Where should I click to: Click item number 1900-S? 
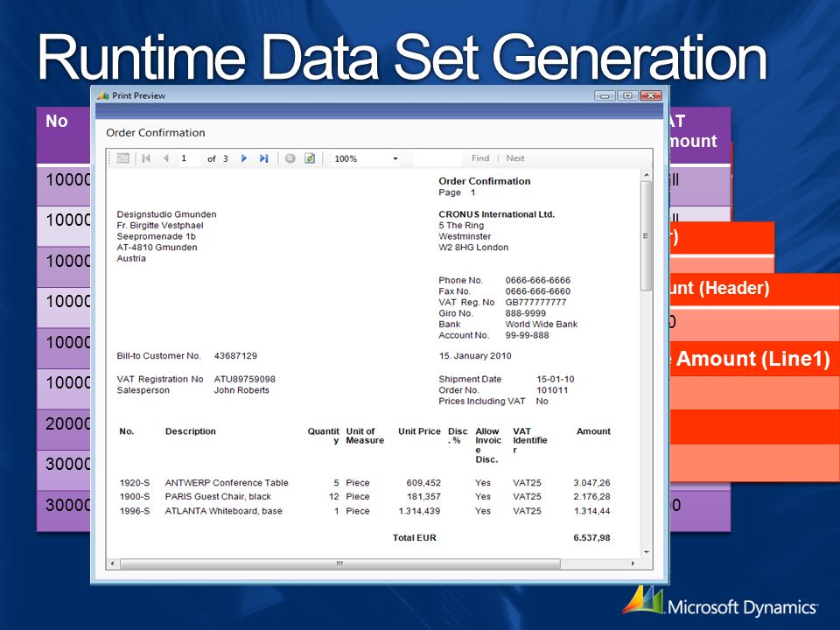135,497
